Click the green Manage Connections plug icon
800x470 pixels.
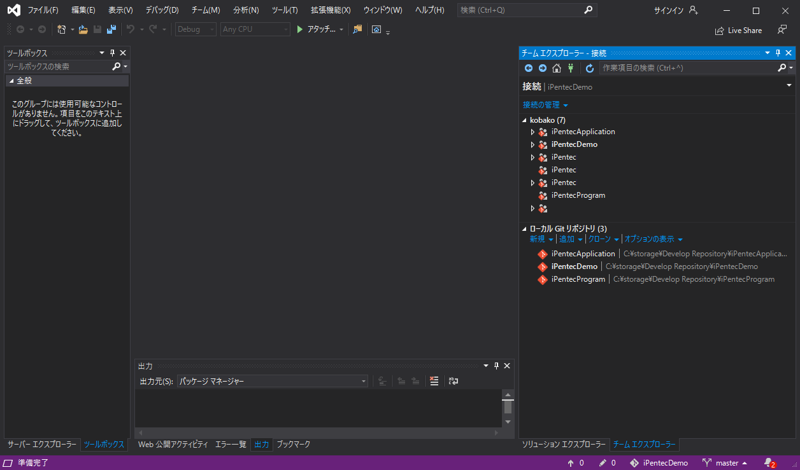click(x=571, y=68)
